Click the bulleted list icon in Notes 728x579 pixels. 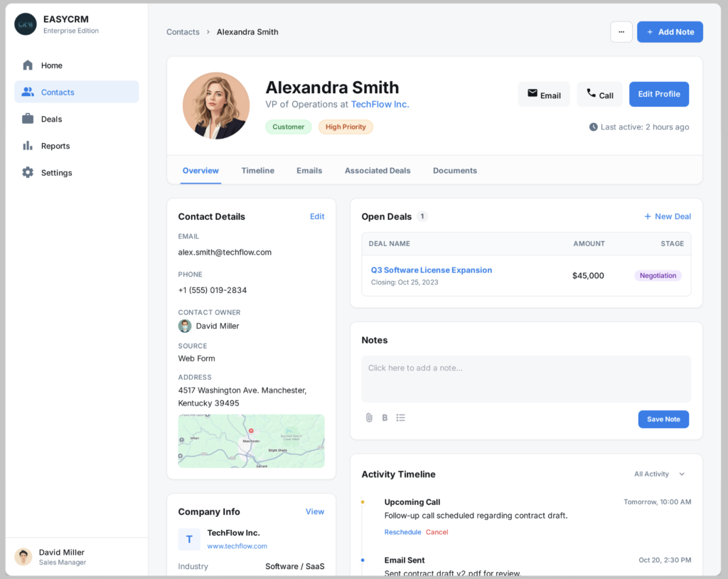click(x=401, y=418)
